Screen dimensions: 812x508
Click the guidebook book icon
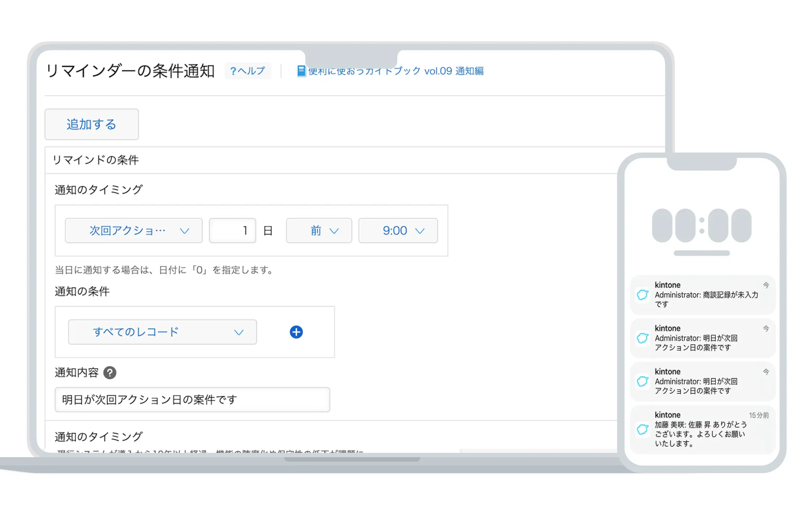(x=301, y=71)
